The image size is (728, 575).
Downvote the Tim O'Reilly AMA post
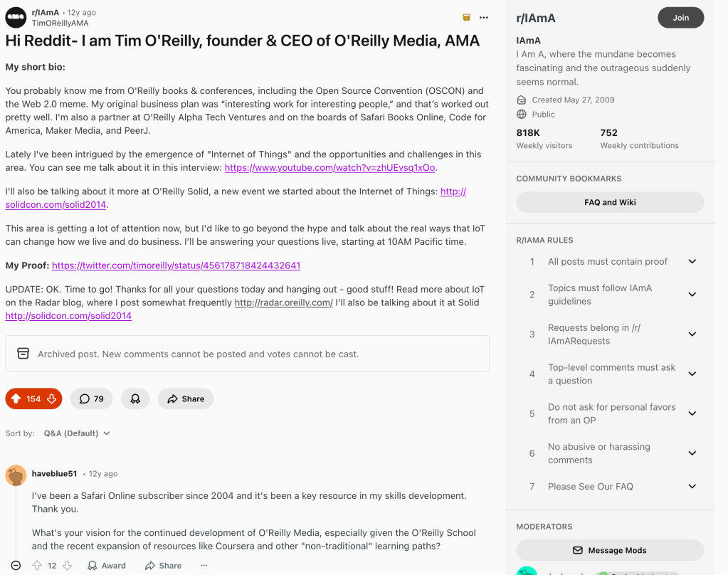(x=52, y=399)
